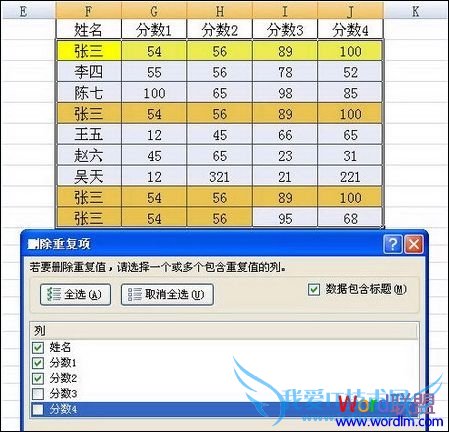Click cell with value 68

350,219
